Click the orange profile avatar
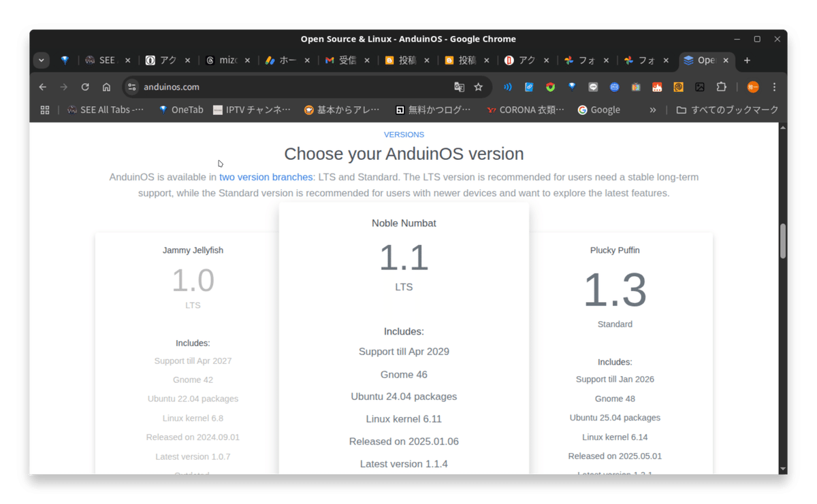The height and width of the screenshot is (504, 817). 752,86
